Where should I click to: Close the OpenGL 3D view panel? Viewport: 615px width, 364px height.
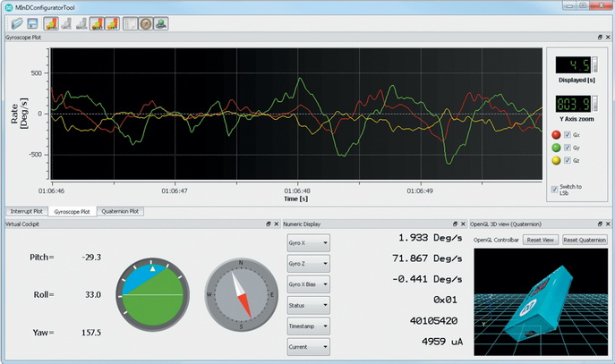(608, 224)
